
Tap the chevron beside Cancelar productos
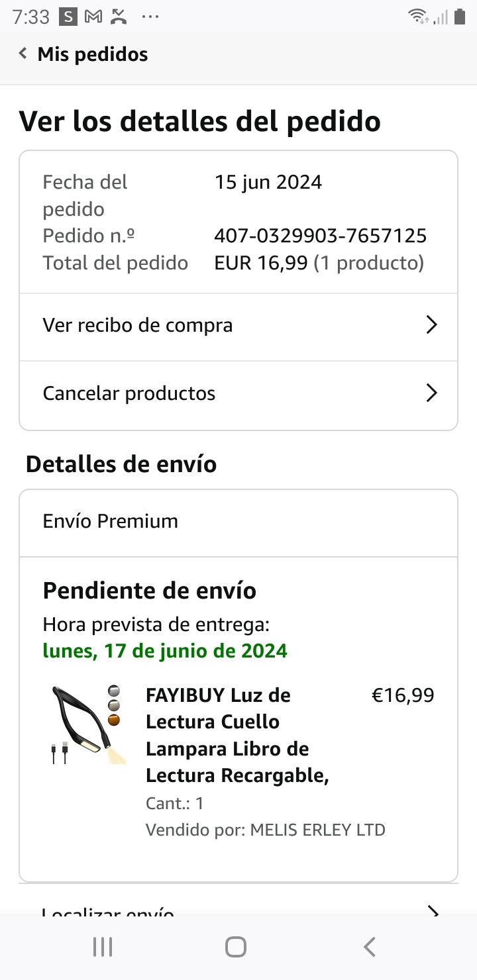[x=431, y=393]
